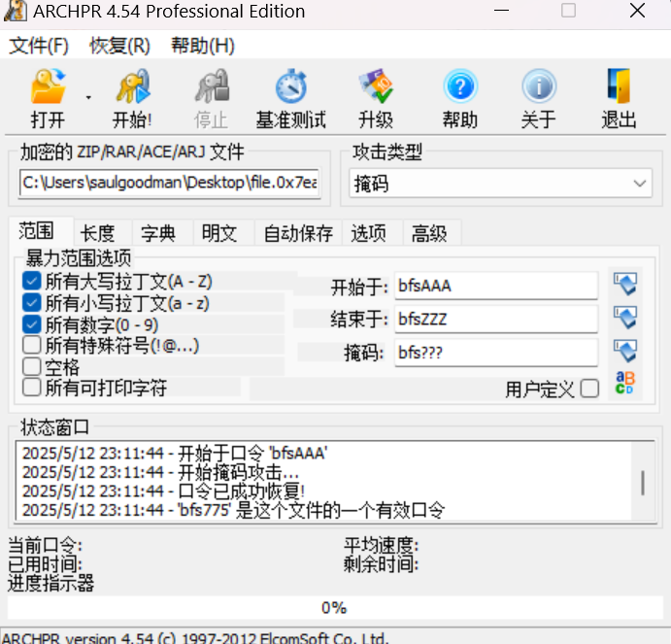This screenshot has height=644, width=671.
Task: Run 基准测试 benchmark stopwatch icon
Action: pyautogui.click(x=291, y=86)
